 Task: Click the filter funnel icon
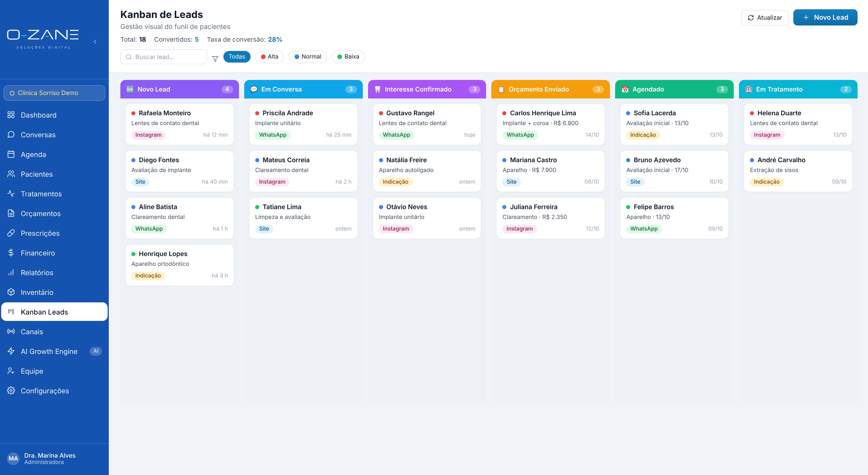click(x=215, y=59)
